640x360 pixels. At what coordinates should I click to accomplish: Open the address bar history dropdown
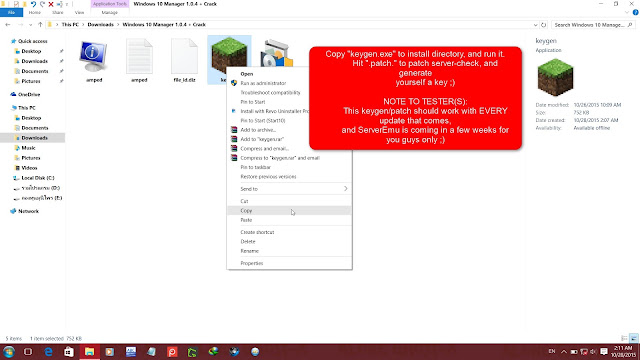(x=535, y=25)
